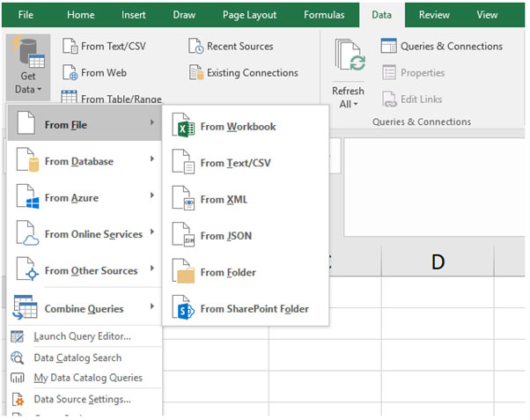This screenshot has height=420, width=530.
Task: Choose From Workbook menu entry
Action: click(x=246, y=126)
